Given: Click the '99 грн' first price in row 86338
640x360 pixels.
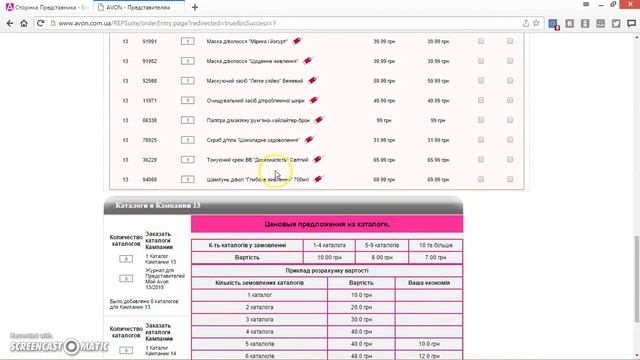Looking at the screenshot, I should pyautogui.click(x=384, y=120).
